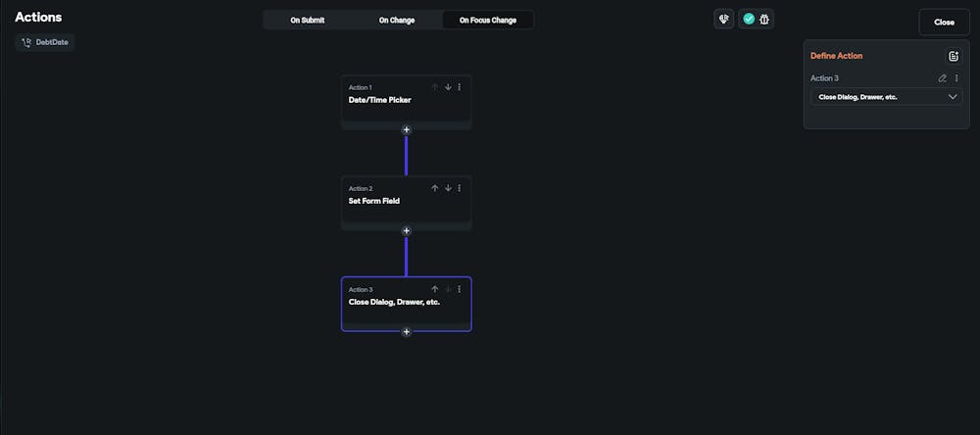This screenshot has height=435, width=980.
Task: Move Action 2 up with arrow icon
Action: [x=435, y=188]
